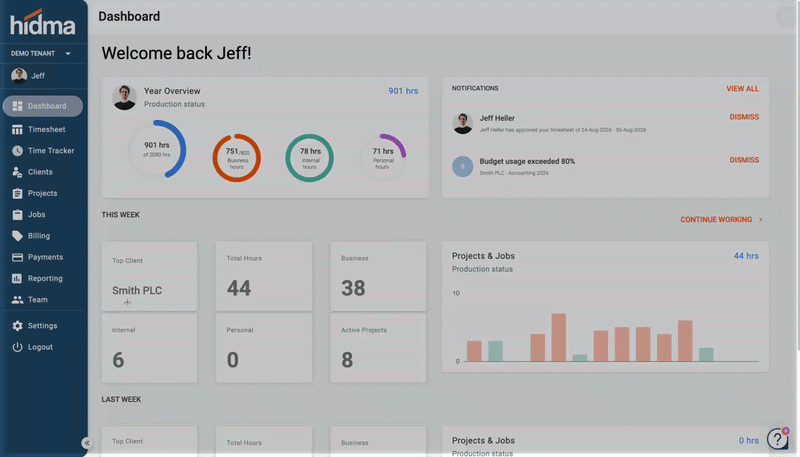
Task: Click the Logout power icon
Action: [17, 347]
